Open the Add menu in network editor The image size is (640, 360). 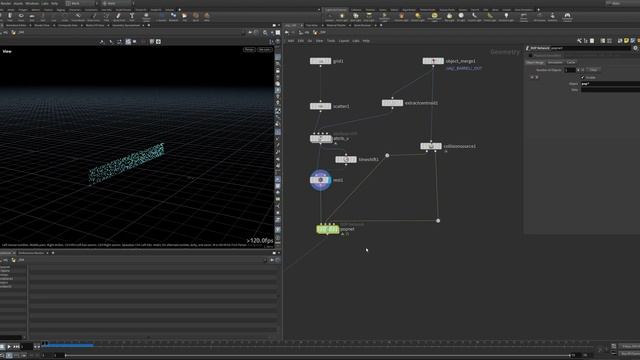click(x=291, y=41)
